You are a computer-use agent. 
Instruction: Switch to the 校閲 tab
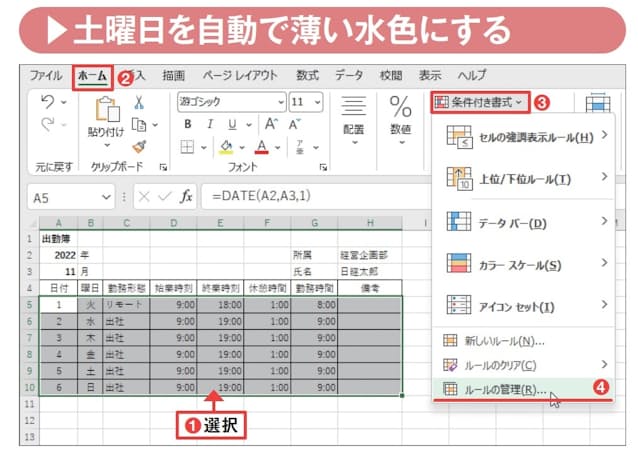(391, 76)
